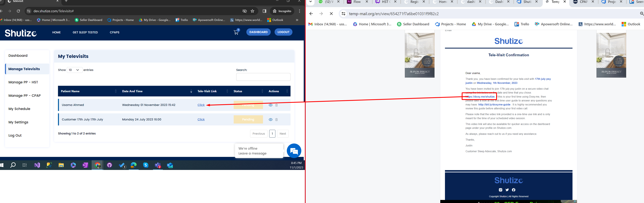Image resolution: width=644 pixels, height=203 pixels.
Task: View Usama Ahmed televisit via eye icon
Action: pyautogui.click(x=271, y=105)
